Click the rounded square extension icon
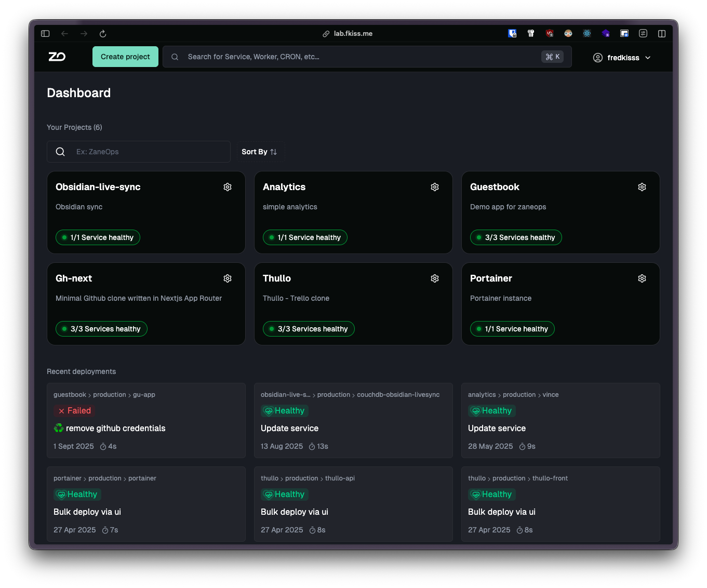 pos(643,33)
